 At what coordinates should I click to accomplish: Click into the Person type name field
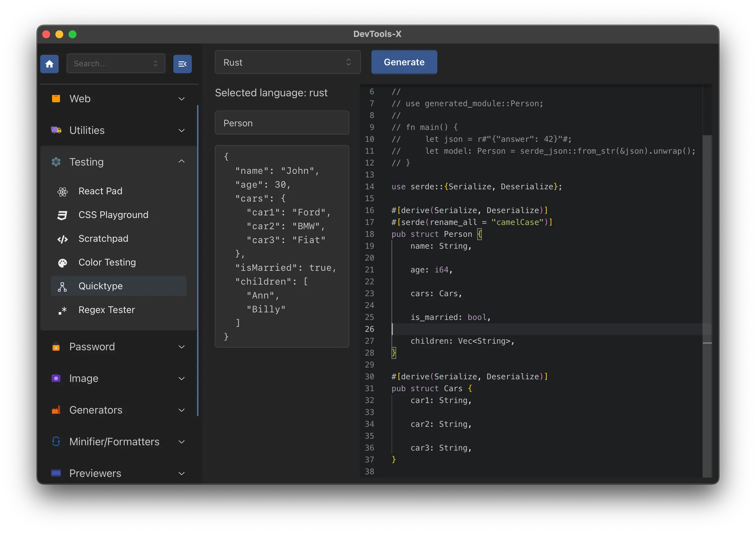click(282, 123)
